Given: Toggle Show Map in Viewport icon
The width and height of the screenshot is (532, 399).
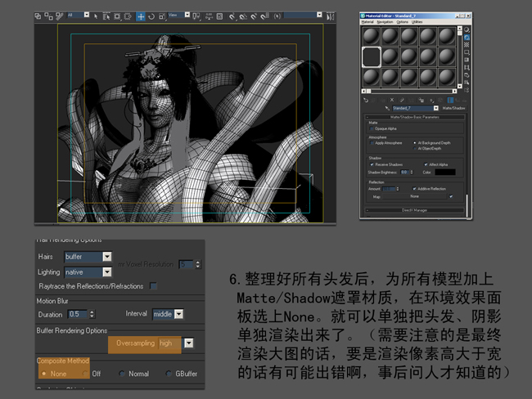Looking at the screenshot, I should pos(440,100).
